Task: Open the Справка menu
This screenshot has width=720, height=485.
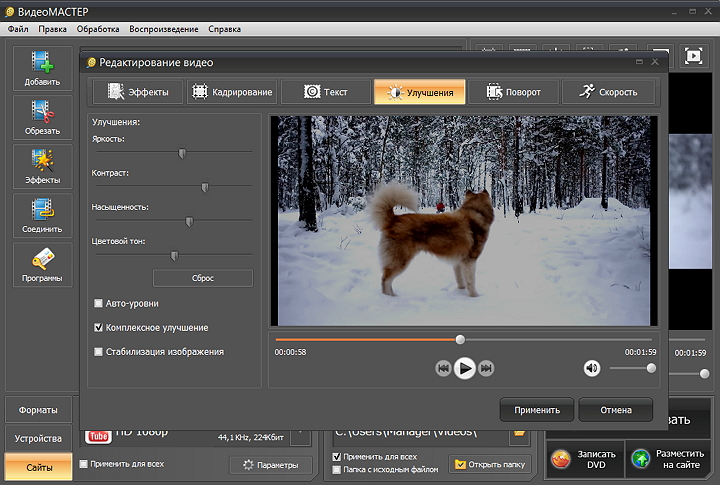Action: pos(225,29)
